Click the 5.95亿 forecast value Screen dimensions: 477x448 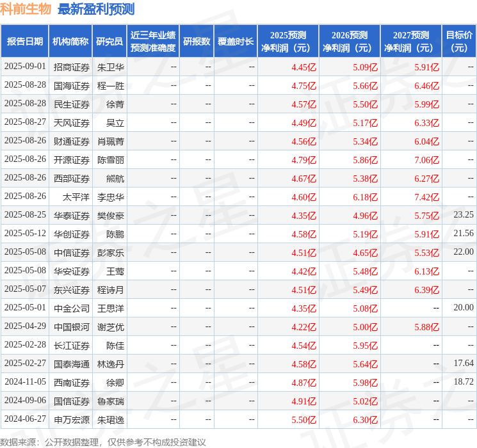[366, 346]
